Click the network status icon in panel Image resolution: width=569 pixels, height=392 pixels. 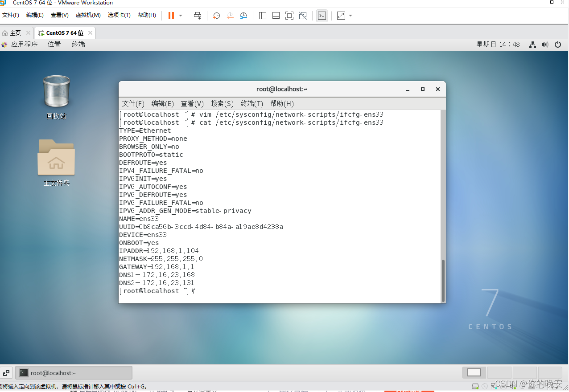[532, 45]
